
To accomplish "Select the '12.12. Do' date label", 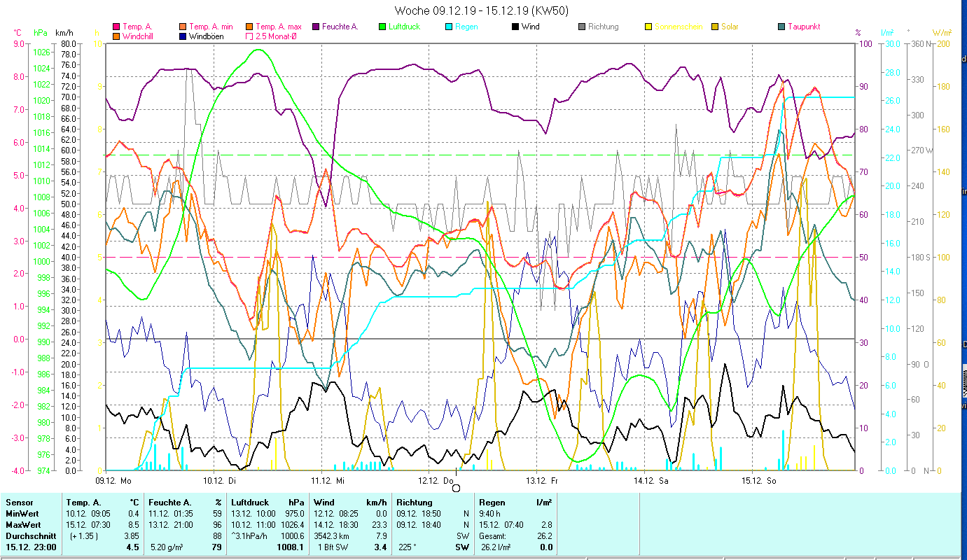I will pyautogui.click(x=436, y=481).
